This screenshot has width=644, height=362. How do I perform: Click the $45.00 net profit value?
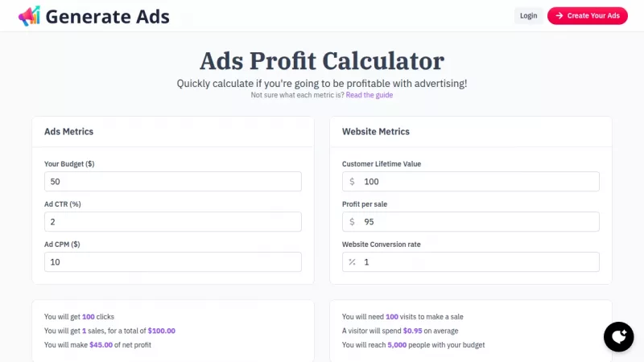pyautogui.click(x=105, y=345)
